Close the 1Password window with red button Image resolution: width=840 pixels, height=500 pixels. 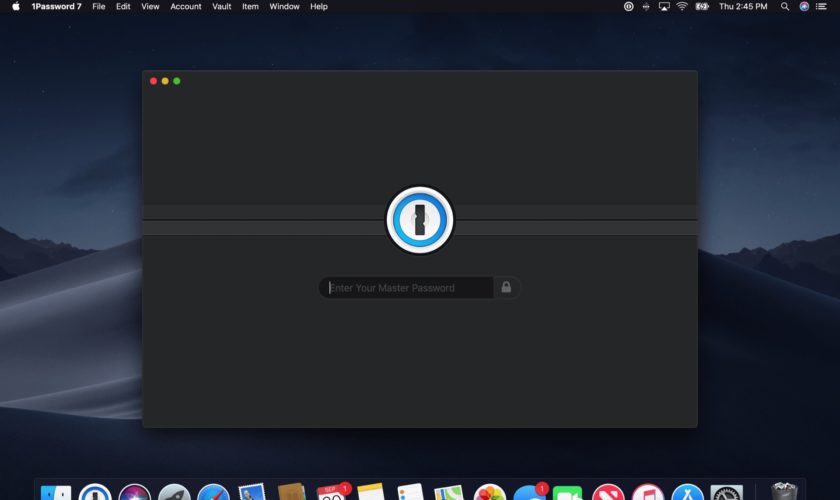coord(153,81)
